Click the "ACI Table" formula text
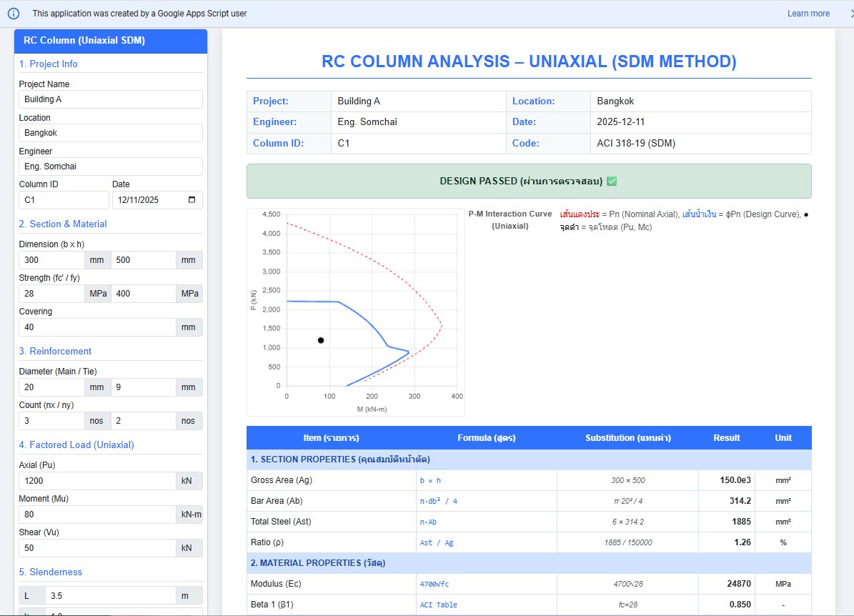 (x=439, y=605)
